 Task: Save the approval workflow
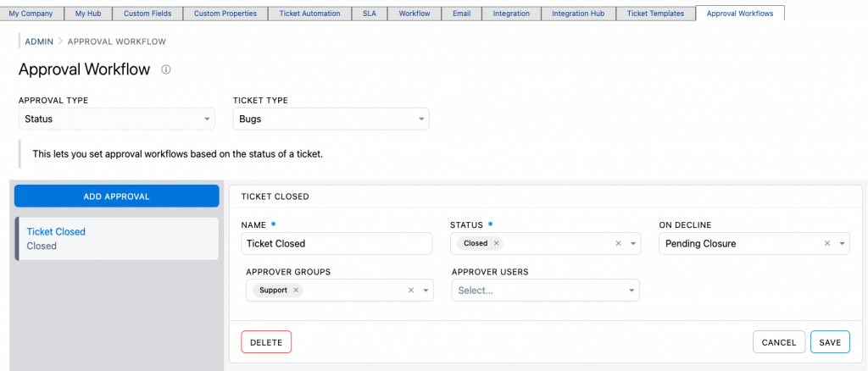pyautogui.click(x=830, y=342)
